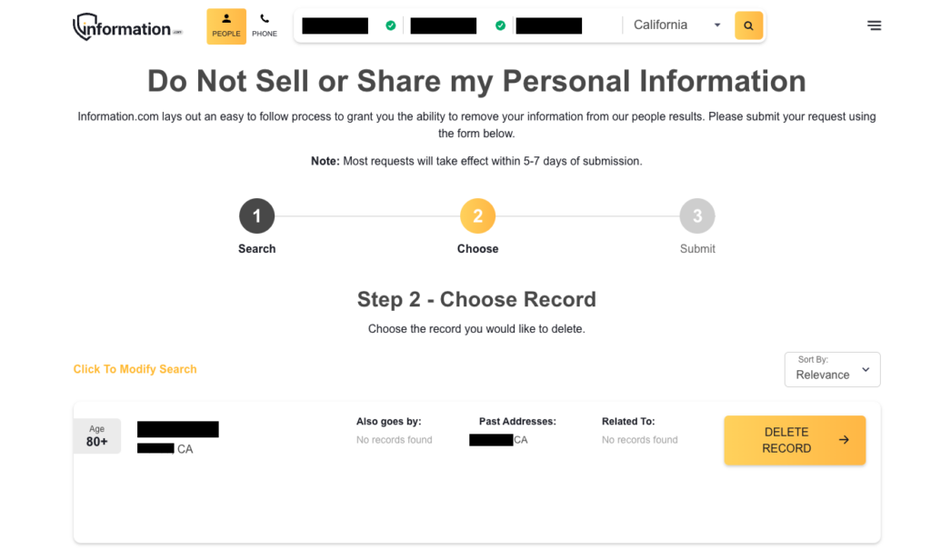Select step 3 Submit circle
Screen dimensions: 931x560
[x=697, y=215]
